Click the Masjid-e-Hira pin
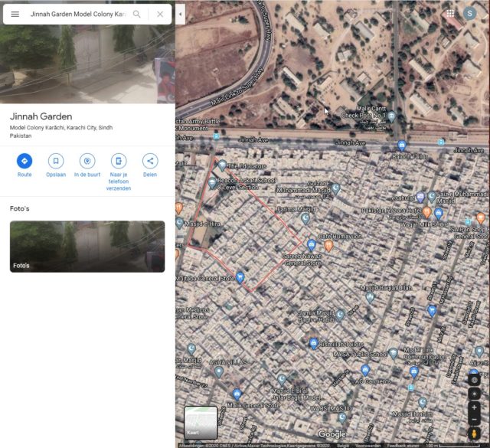 pyautogui.click(x=179, y=223)
